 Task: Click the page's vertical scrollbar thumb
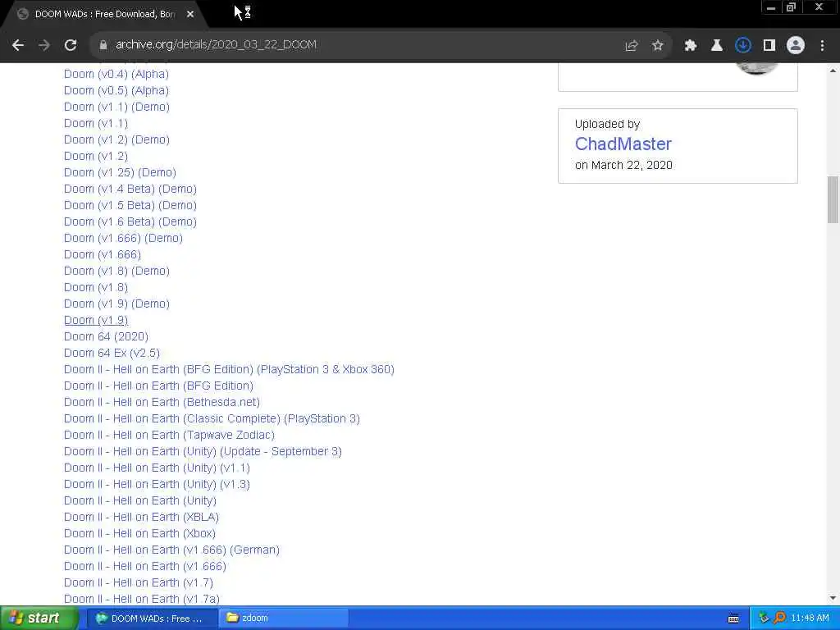click(833, 199)
